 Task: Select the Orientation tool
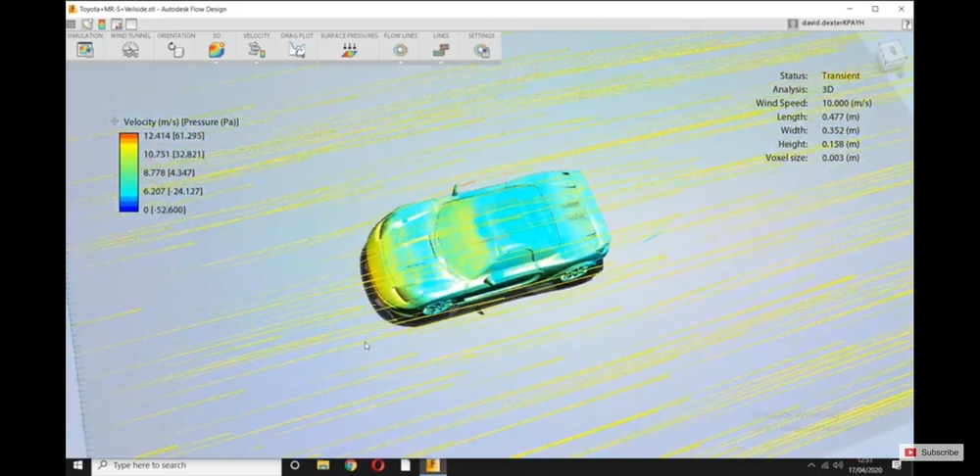coord(175,51)
